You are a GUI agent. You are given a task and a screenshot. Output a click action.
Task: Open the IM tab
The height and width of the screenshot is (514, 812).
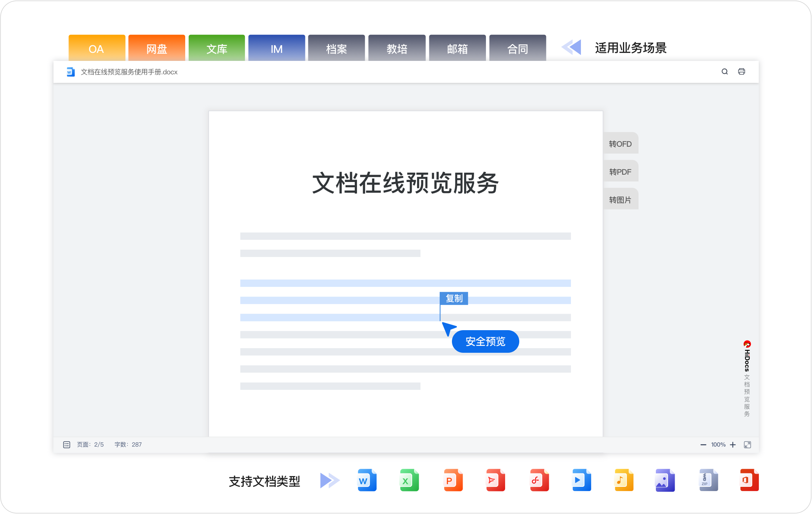pyautogui.click(x=277, y=48)
